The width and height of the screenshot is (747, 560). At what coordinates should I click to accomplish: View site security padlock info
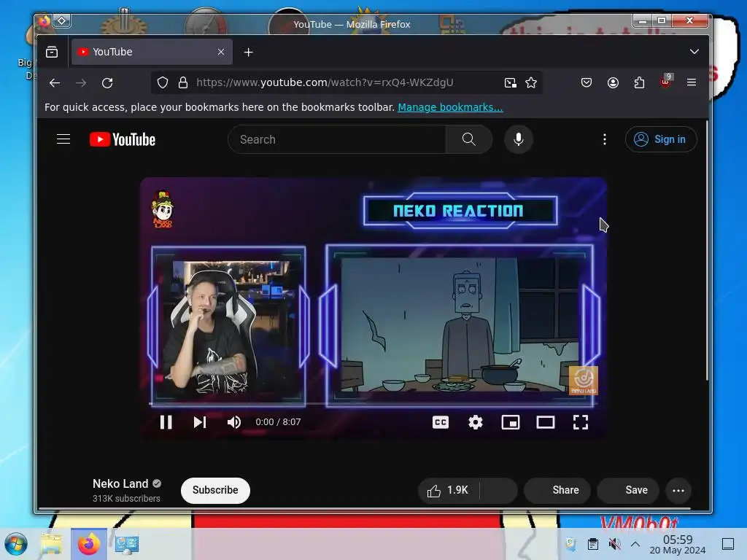coord(183,83)
